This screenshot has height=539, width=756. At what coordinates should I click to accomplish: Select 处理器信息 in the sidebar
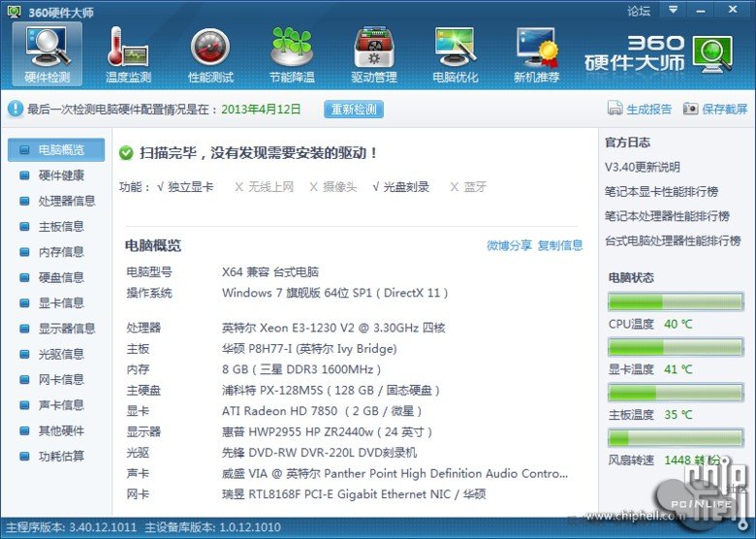coord(67,201)
